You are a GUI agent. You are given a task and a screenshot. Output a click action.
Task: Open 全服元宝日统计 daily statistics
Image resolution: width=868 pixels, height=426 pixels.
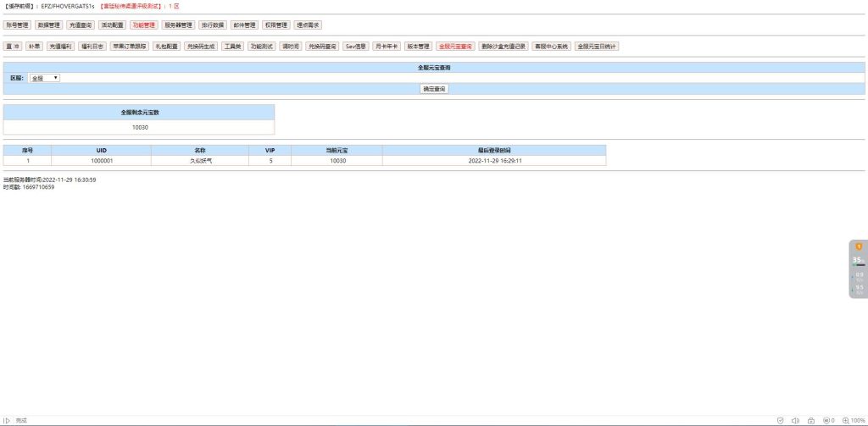(x=597, y=47)
